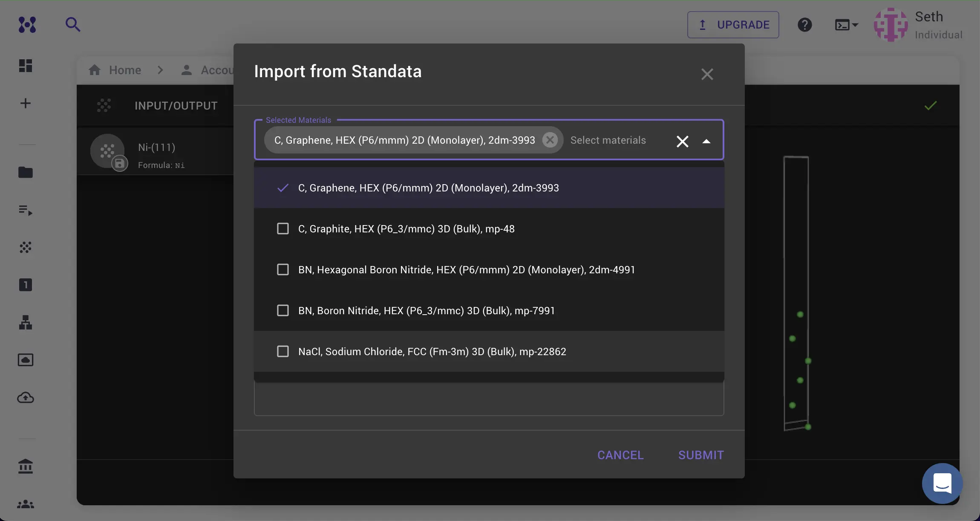Click the bank sidebar icon

pyautogui.click(x=25, y=466)
